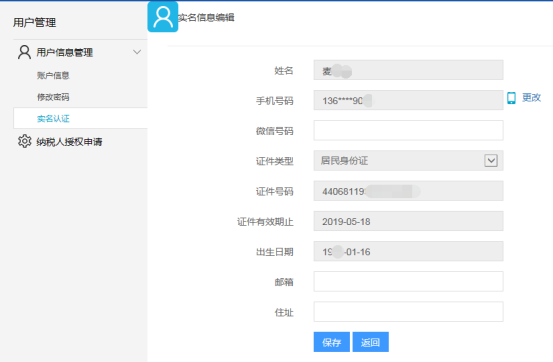The width and height of the screenshot is (553, 362).
Task: Click the 证件号码 field
Action: (x=408, y=191)
